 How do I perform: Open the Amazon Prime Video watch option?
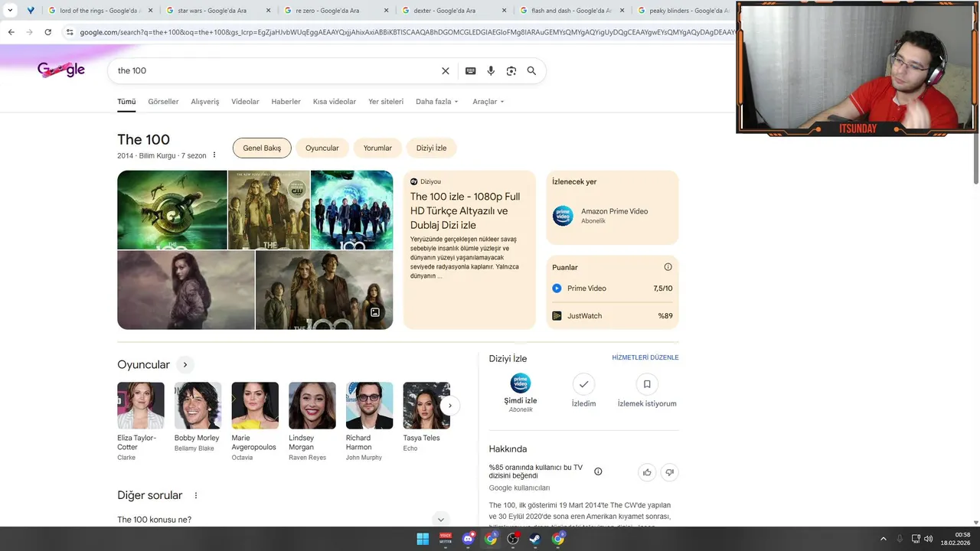coord(612,216)
